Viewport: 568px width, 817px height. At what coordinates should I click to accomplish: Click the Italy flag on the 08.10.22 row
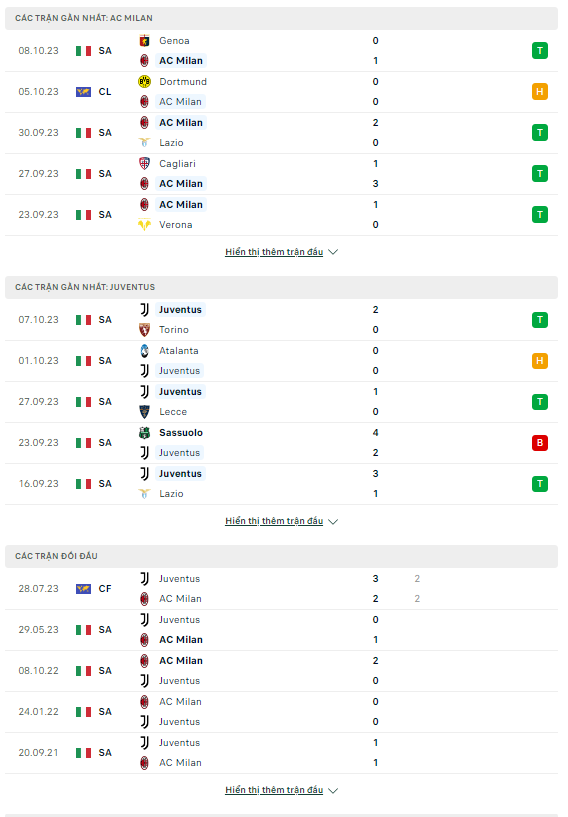[x=83, y=671]
